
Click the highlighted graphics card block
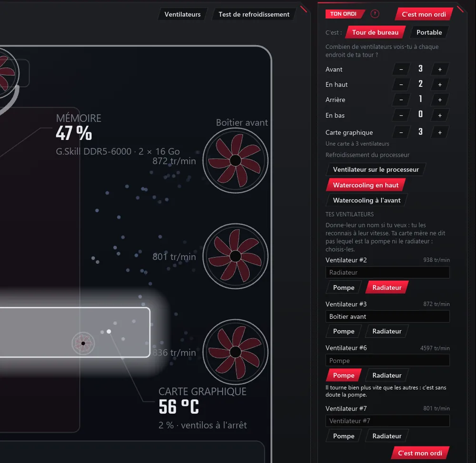[x=75, y=332]
